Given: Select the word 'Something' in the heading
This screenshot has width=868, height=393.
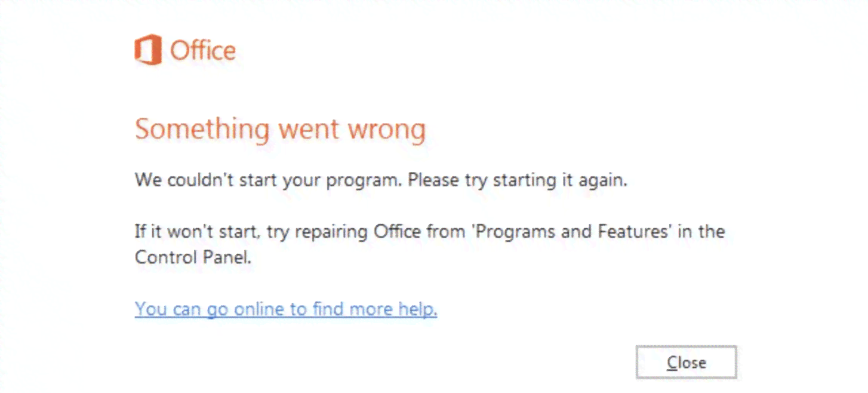Looking at the screenshot, I should coord(202,130).
